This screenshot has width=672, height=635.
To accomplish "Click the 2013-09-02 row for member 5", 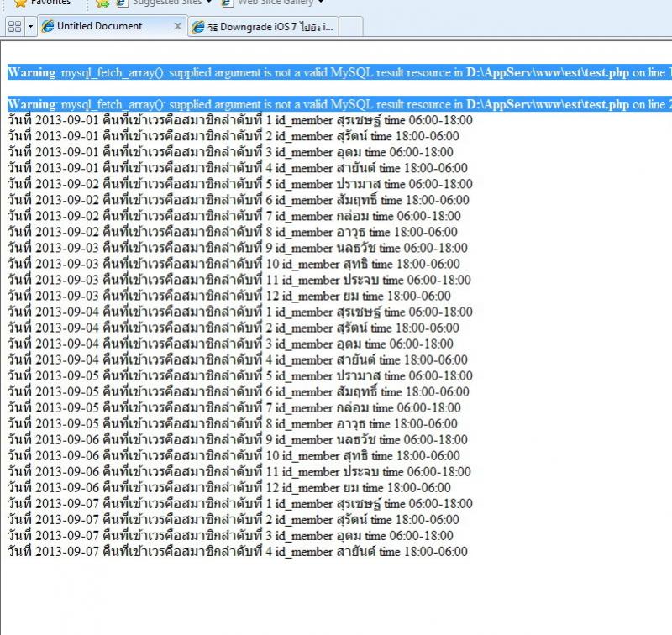I will [240, 184].
